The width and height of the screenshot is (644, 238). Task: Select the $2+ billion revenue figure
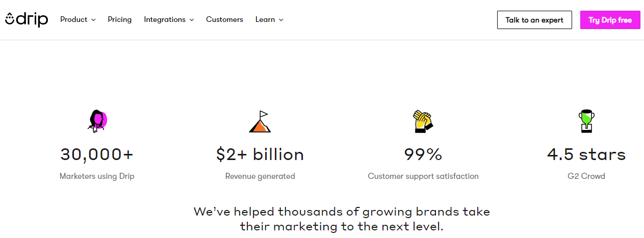coord(260,154)
